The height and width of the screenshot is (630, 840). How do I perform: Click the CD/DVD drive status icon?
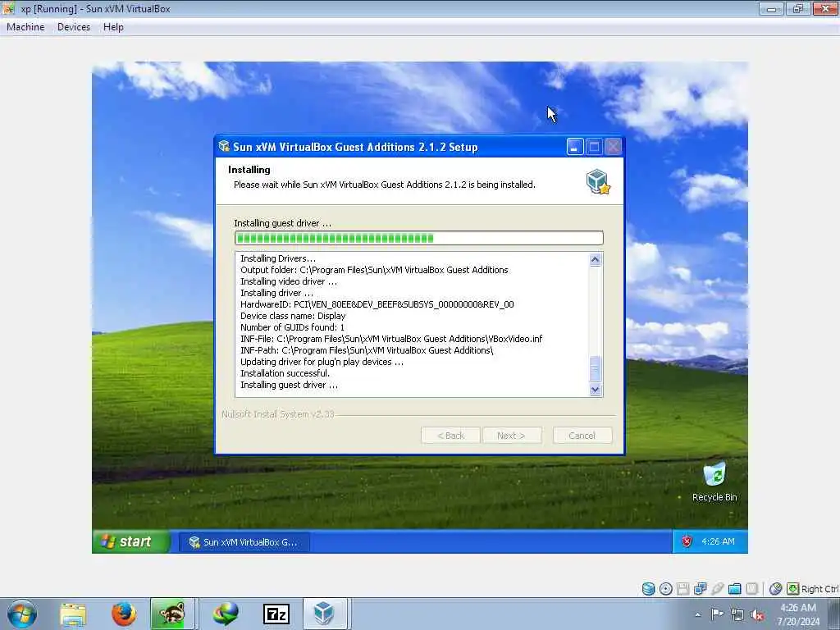(x=665, y=589)
